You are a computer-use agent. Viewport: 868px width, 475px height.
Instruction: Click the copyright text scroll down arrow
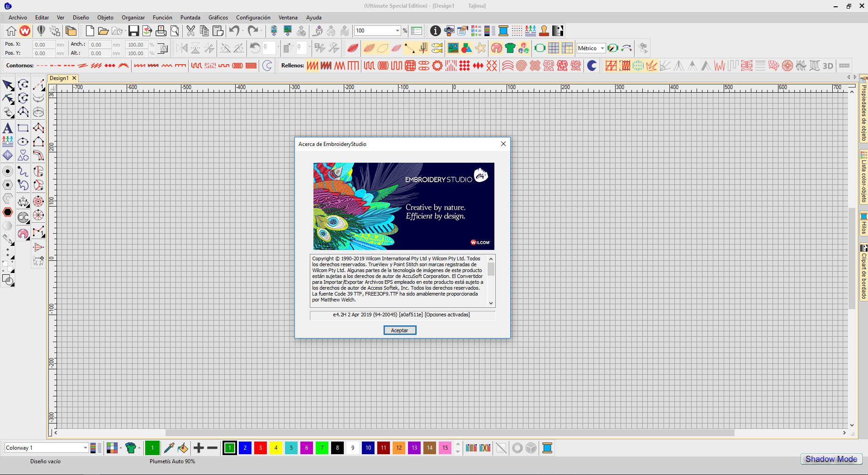coord(491,303)
